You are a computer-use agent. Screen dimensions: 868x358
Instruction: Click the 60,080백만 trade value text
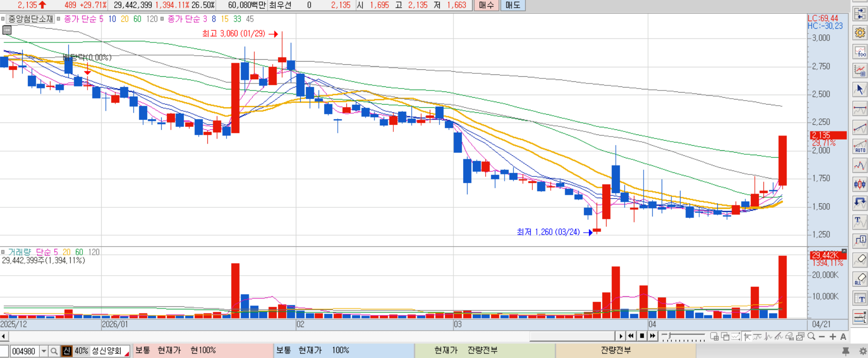pyautogui.click(x=247, y=5)
